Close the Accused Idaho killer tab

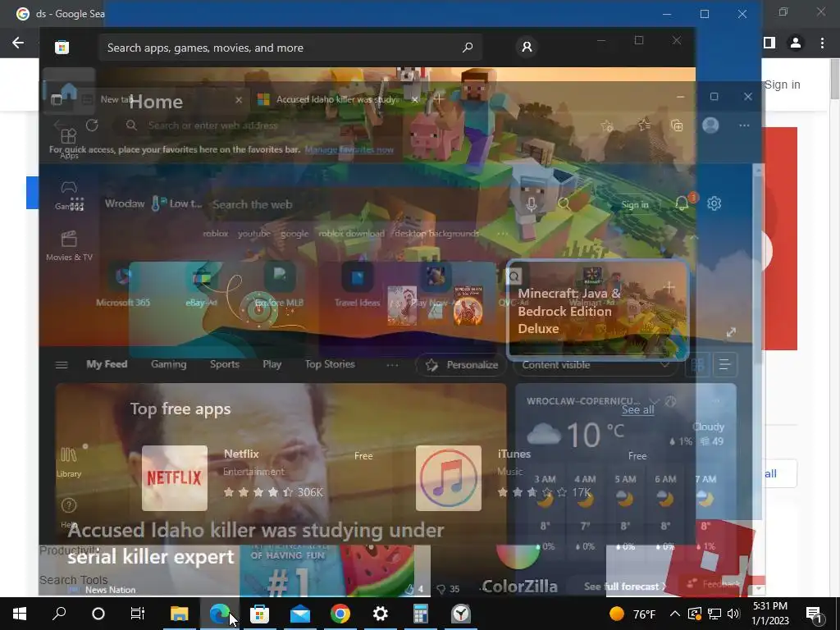[414, 99]
